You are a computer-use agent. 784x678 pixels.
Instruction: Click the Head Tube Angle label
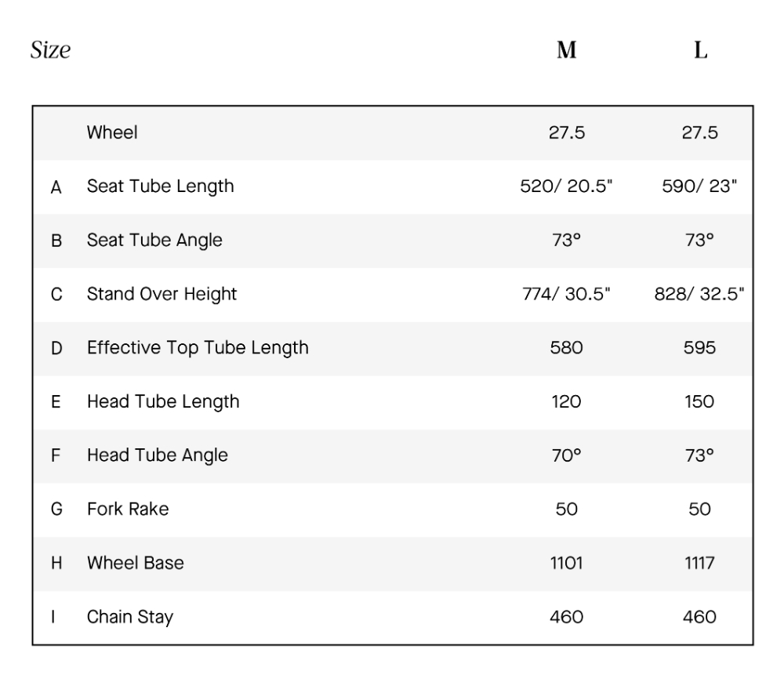click(157, 455)
